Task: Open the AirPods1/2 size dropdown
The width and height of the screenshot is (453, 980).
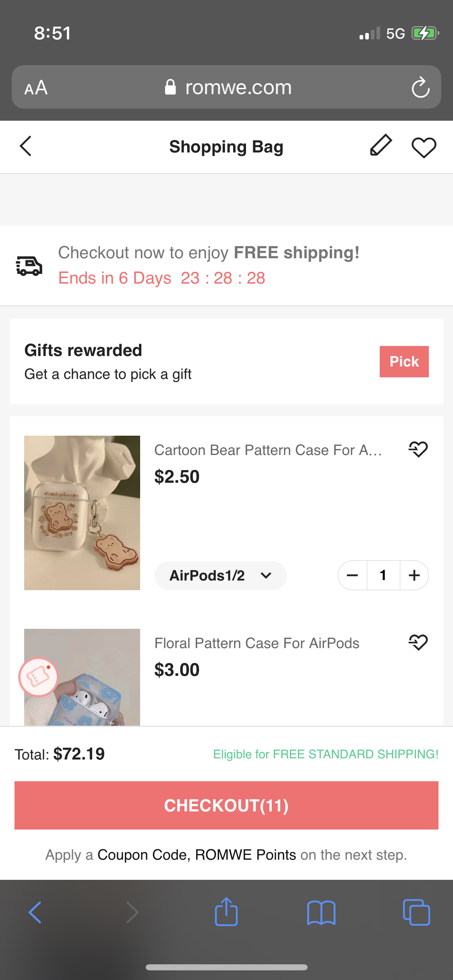Action: (220, 575)
